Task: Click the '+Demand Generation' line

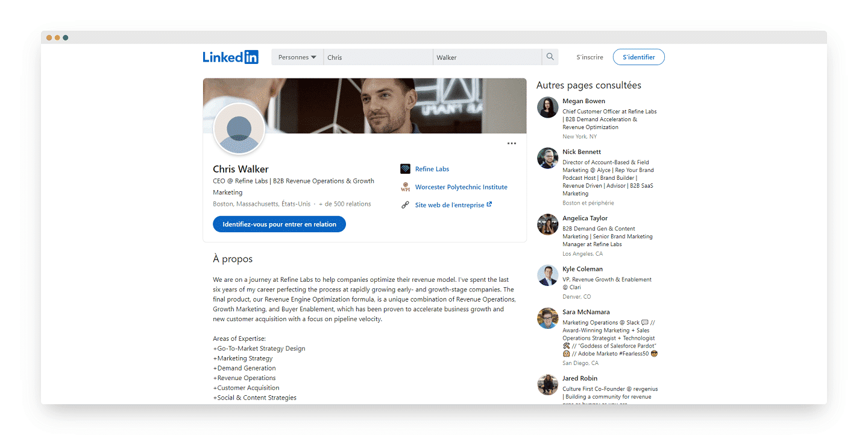Action: (x=244, y=368)
